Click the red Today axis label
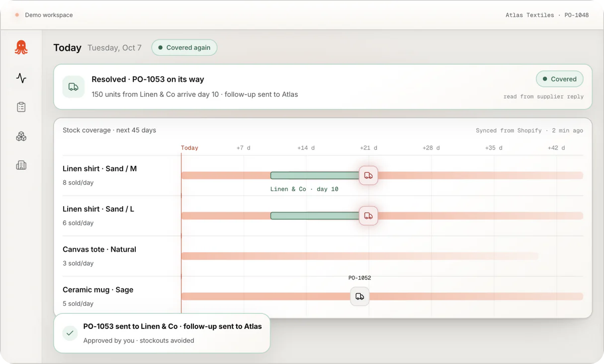Image resolution: width=604 pixels, height=364 pixels. pos(189,148)
